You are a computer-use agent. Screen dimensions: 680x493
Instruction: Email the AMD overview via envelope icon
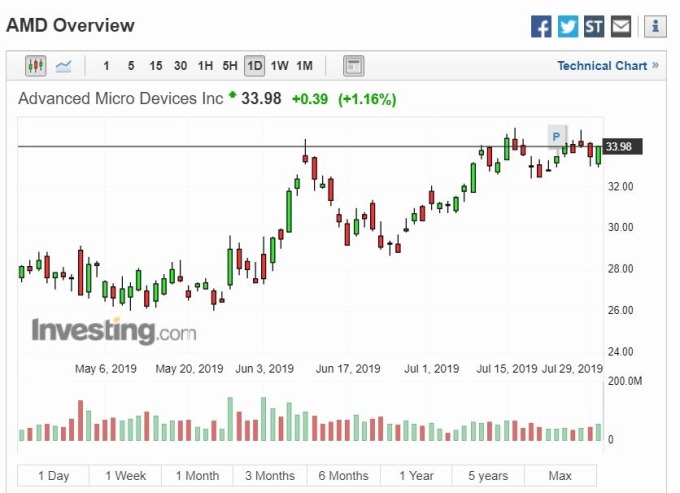click(621, 27)
